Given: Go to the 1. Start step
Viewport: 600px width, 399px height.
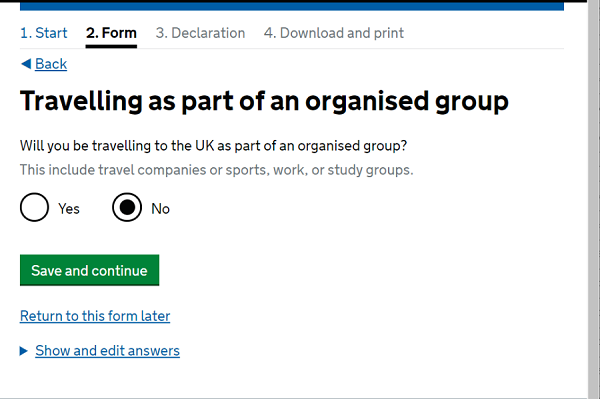Looking at the screenshot, I should [44, 33].
